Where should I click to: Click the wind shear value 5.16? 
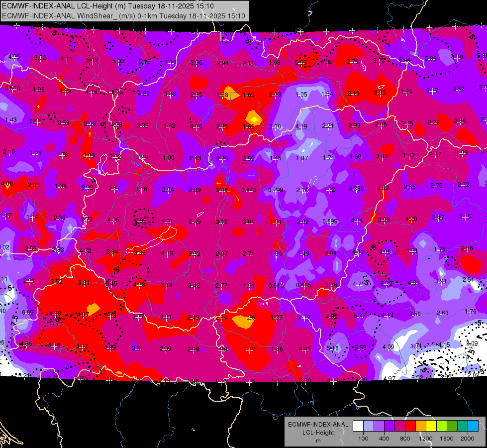[x=333, y=348]
